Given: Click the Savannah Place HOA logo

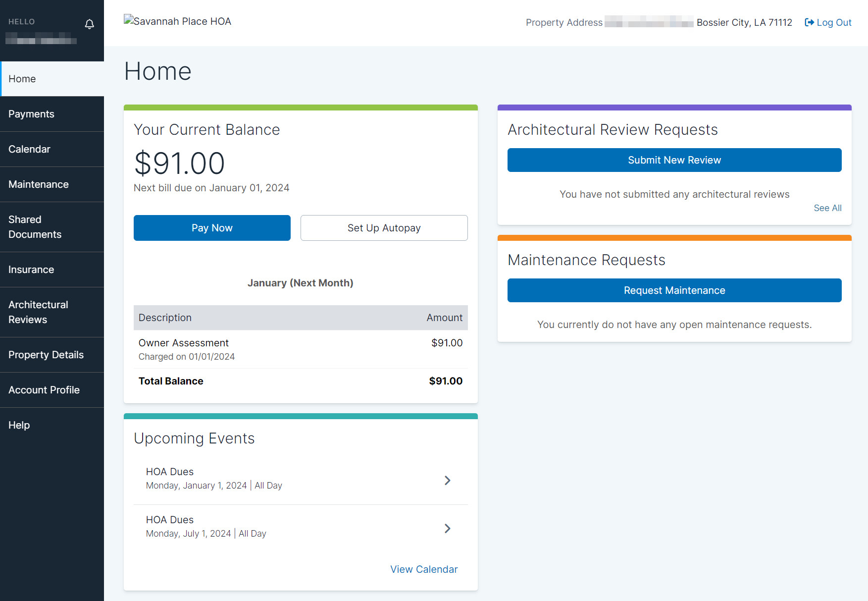Looking at the screenshot, I should [177, 21].
